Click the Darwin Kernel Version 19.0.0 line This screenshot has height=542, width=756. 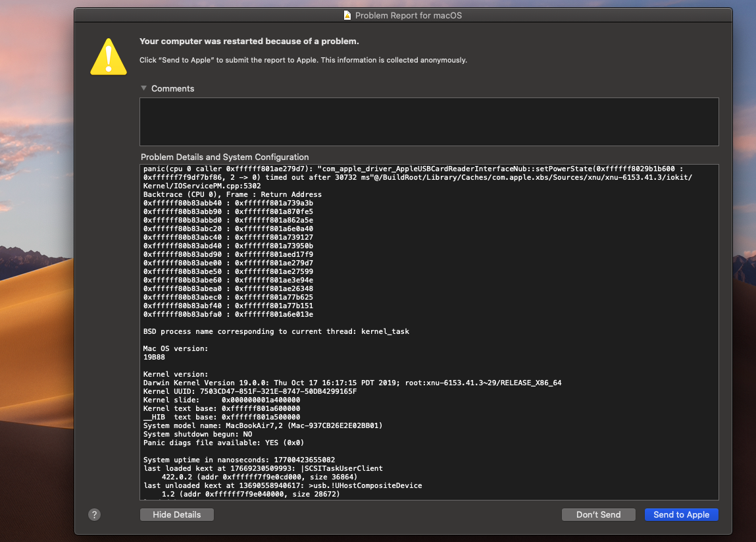pyautogui.click(x=353, y=383)
